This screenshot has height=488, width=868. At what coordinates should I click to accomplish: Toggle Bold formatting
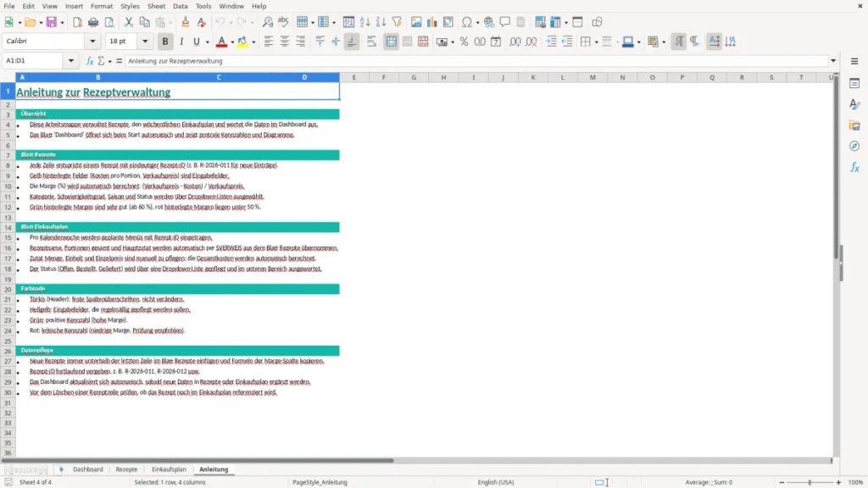(x=165, y=42)
